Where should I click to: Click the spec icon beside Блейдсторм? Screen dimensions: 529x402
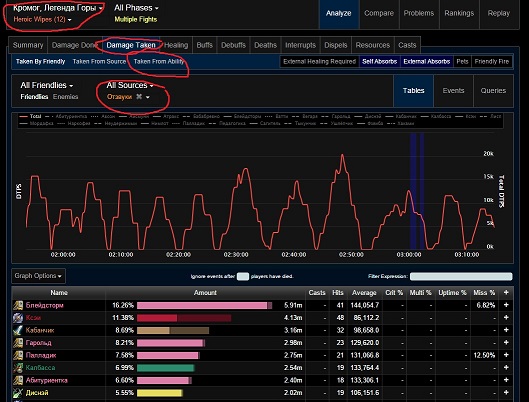coord(18,306)
